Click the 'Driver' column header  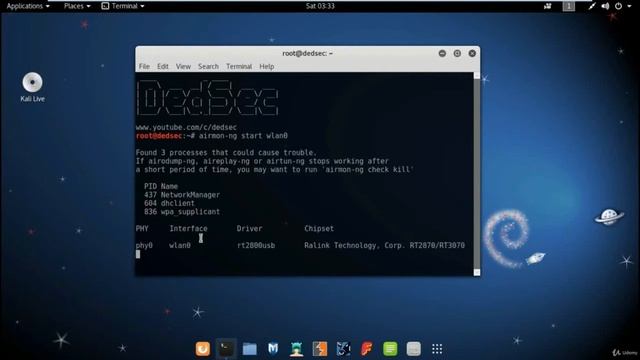pos(249,229)
